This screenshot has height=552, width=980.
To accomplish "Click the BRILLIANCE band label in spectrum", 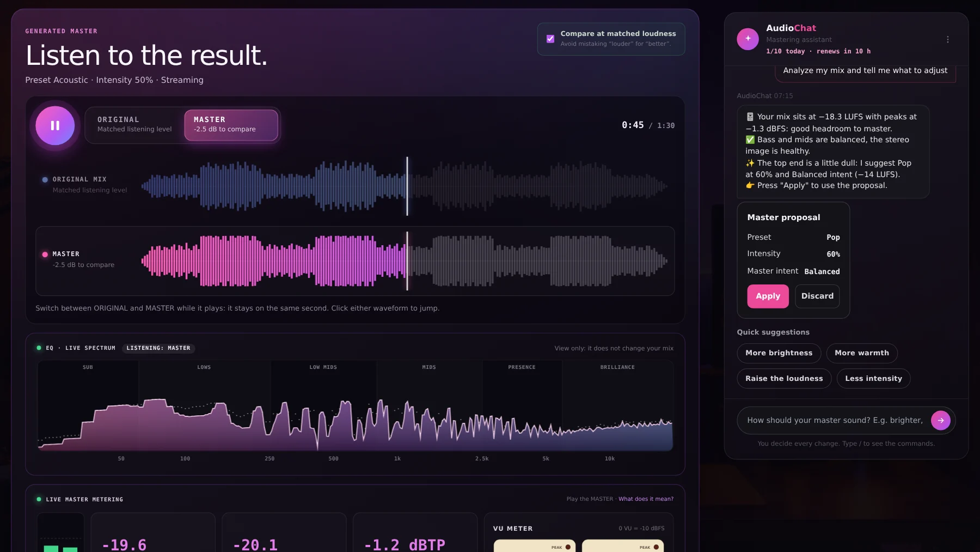I will pyautogui.click(x=617, y=367).
